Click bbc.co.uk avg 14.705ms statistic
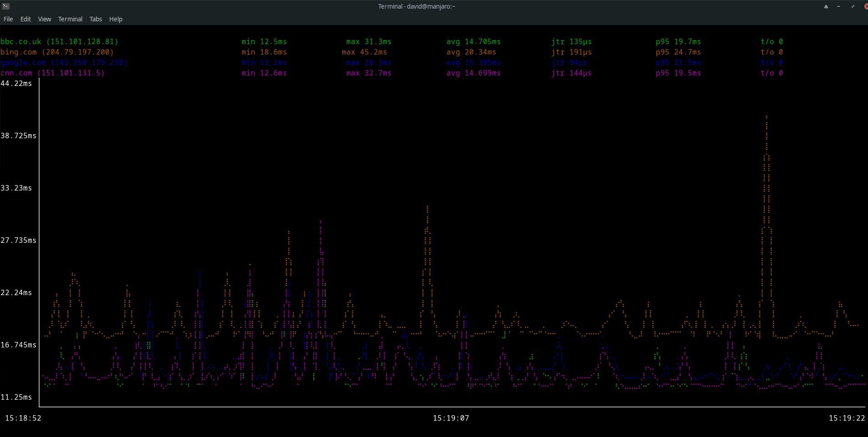The height and width of the screenshot is (437, 868). point(473,41)
